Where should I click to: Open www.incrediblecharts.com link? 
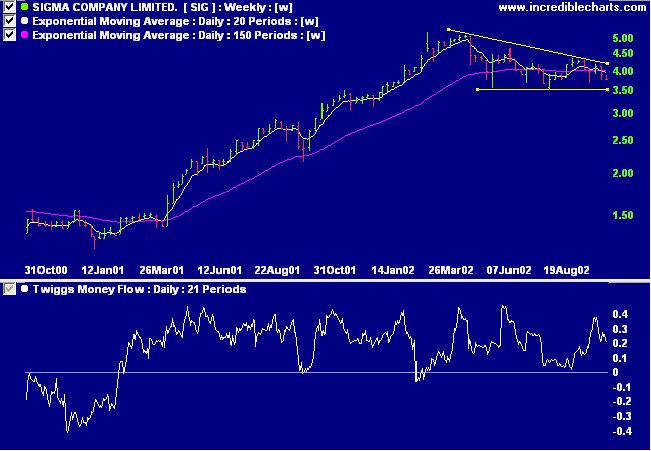point(572,7)
